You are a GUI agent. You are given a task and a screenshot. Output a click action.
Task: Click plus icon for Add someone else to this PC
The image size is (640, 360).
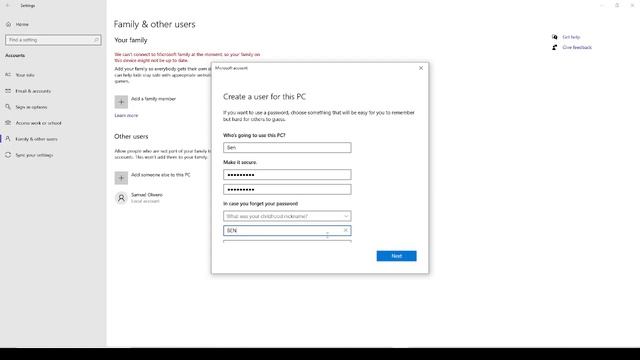coord(121,178)
